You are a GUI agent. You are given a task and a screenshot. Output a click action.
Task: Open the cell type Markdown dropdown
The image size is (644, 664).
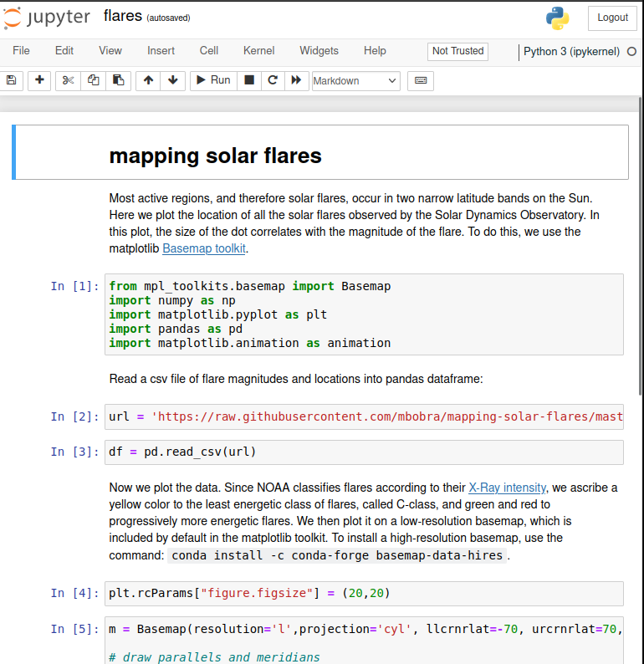(x=355, y=81)
